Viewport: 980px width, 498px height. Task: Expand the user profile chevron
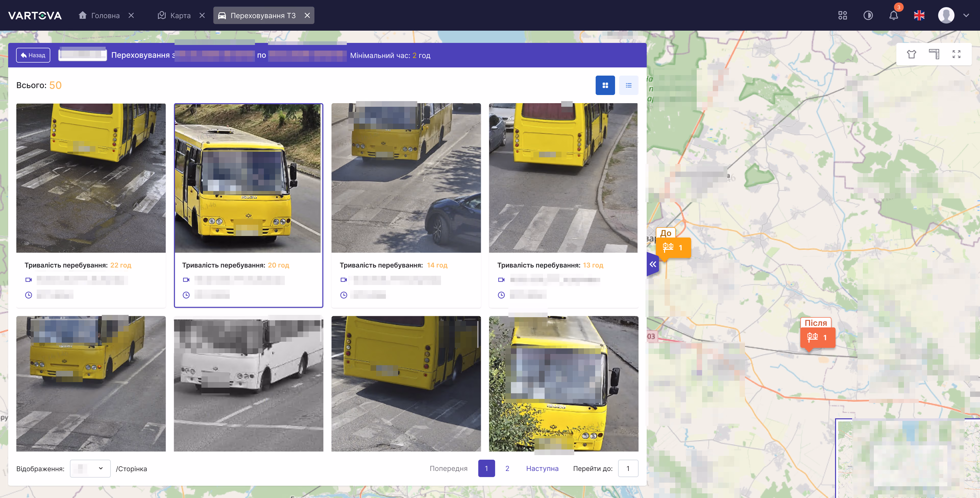click(966, 16)
